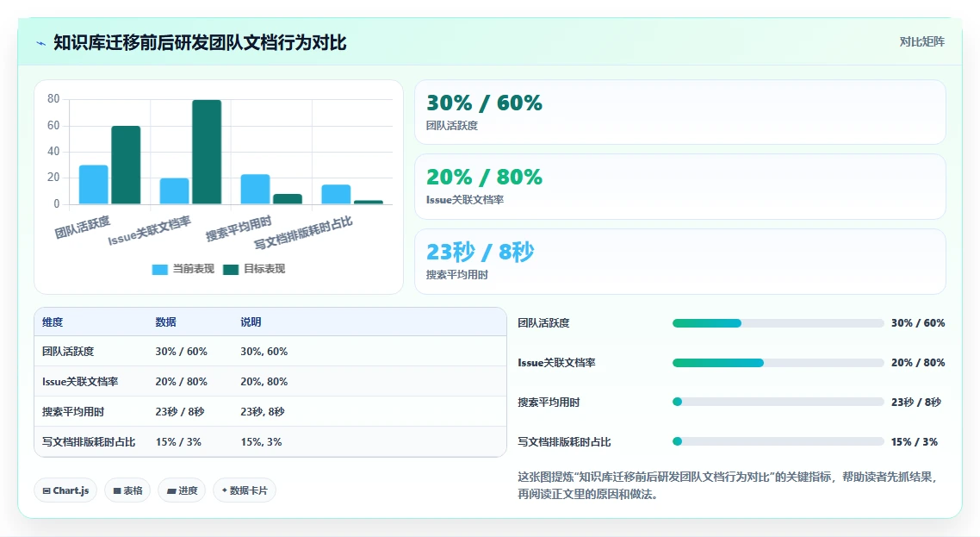Click the chart axis label 写文档排版耗时占比
Screen dimensions: 980x537
[303, 233]
